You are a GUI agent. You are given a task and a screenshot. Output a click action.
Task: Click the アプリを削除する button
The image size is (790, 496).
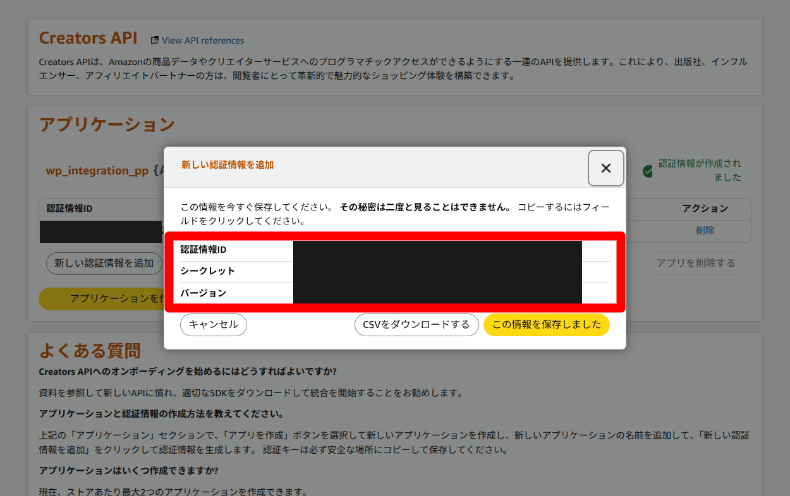click(696, 263)
